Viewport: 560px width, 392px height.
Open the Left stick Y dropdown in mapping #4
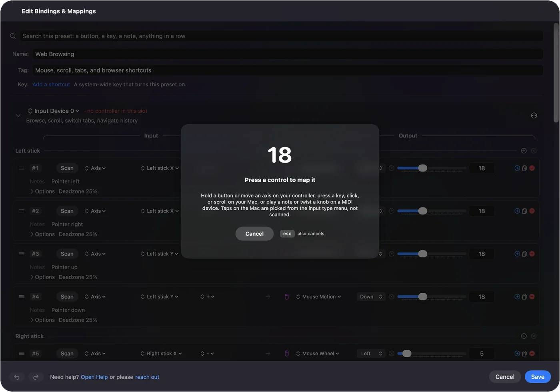coord(160,296)
